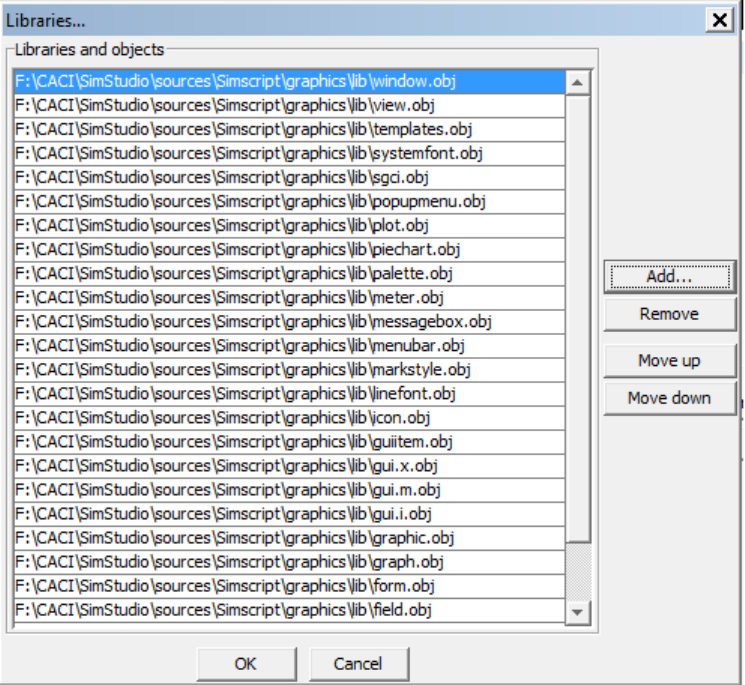Click the library list scrollbar thumb
The width and height of the screenshot is (745, 685).
(578, 319)
